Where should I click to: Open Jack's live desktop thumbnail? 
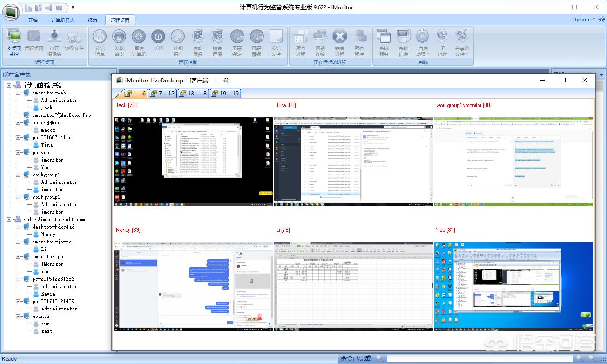pos(193,161)
